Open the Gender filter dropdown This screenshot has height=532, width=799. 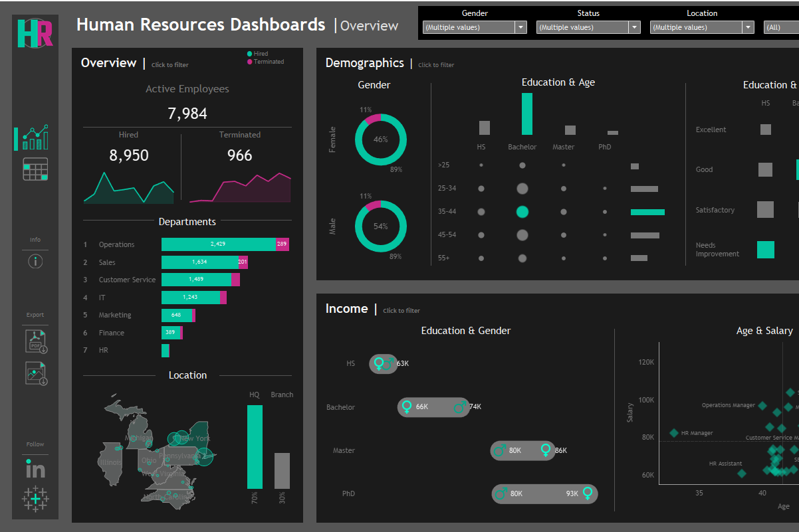coord(475,27)
